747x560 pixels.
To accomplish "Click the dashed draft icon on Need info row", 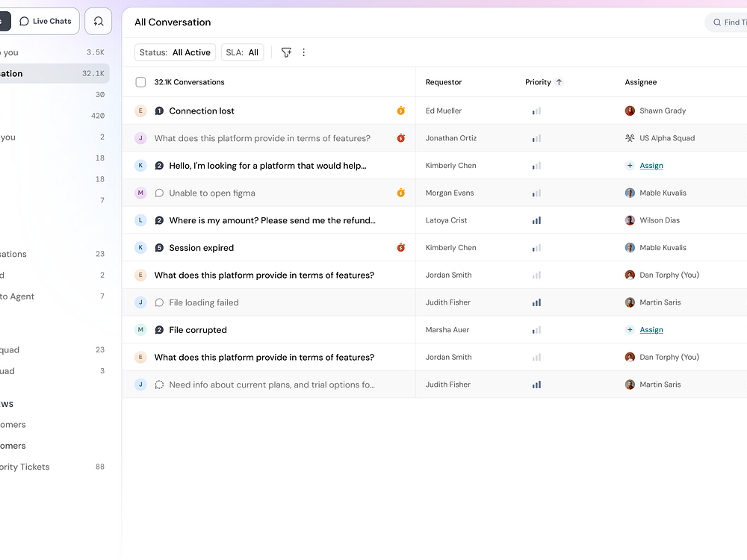I will (x=159, y=385).
